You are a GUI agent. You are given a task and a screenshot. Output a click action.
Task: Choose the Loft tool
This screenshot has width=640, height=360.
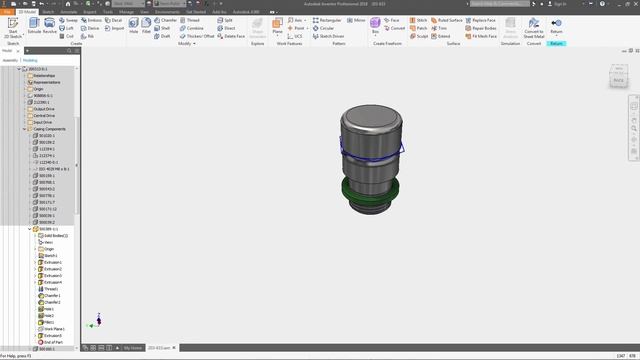[x=67, y=28]
